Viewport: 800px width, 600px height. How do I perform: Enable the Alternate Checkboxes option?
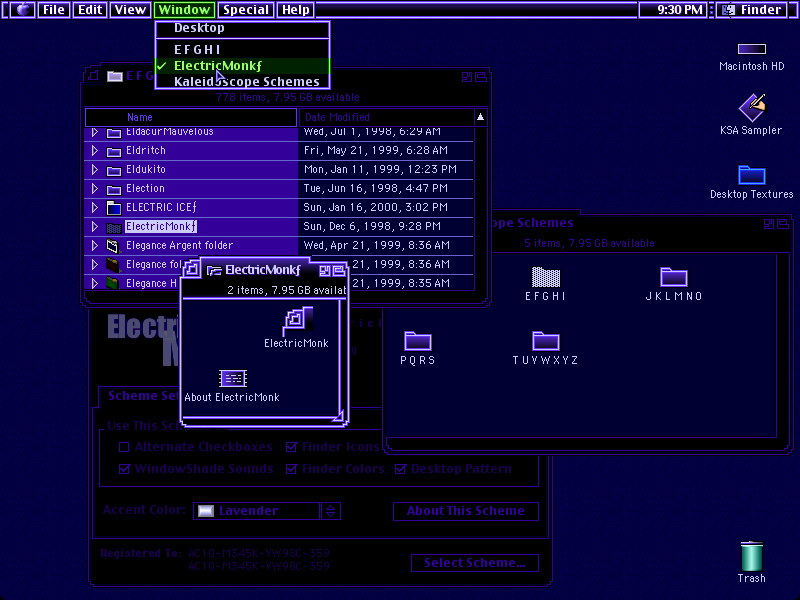tap(124, 447)
